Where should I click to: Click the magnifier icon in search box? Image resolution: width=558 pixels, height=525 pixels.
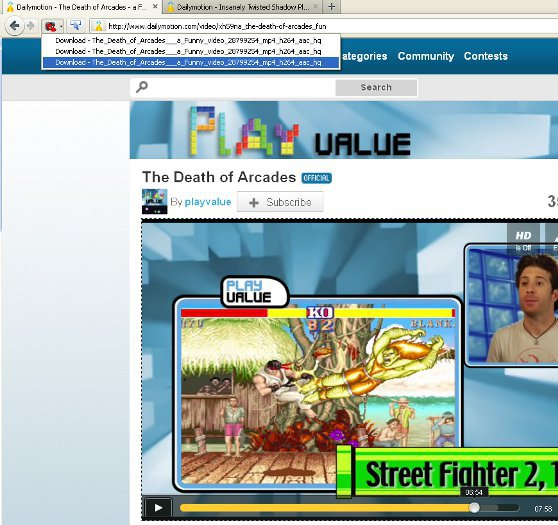pos(142,87)
